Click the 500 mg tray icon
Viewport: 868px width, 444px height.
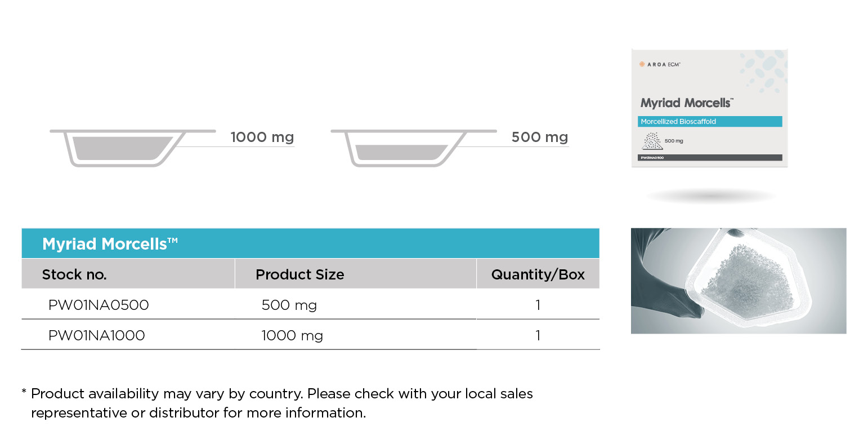coord(413,148)
